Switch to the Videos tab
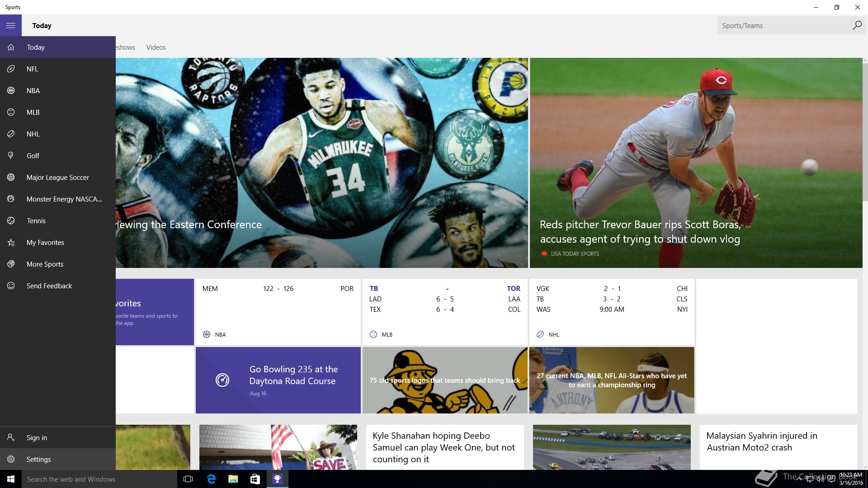The height and width of the screenshot is (488, 868). click(x=156, y=47)
